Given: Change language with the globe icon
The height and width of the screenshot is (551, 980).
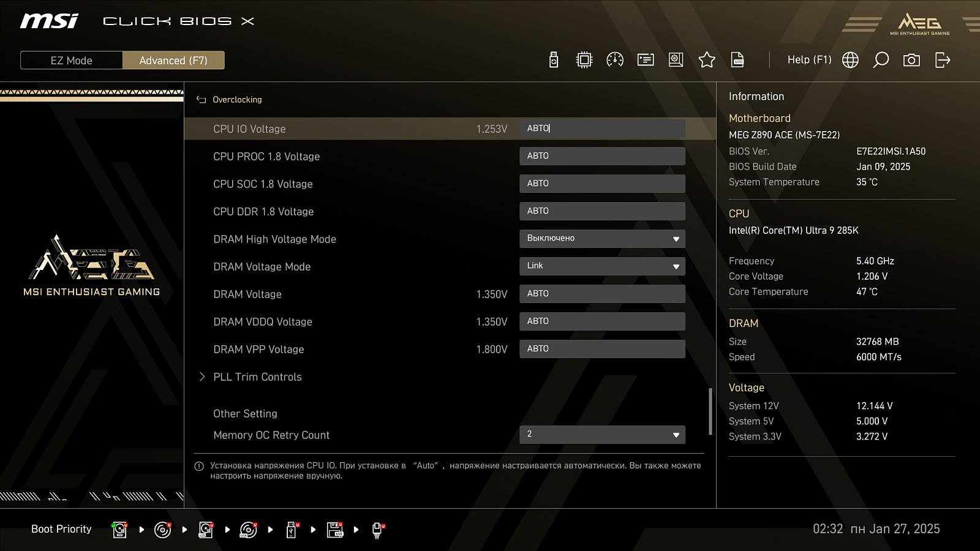Looking at the screenshot, I should (850, 60).
